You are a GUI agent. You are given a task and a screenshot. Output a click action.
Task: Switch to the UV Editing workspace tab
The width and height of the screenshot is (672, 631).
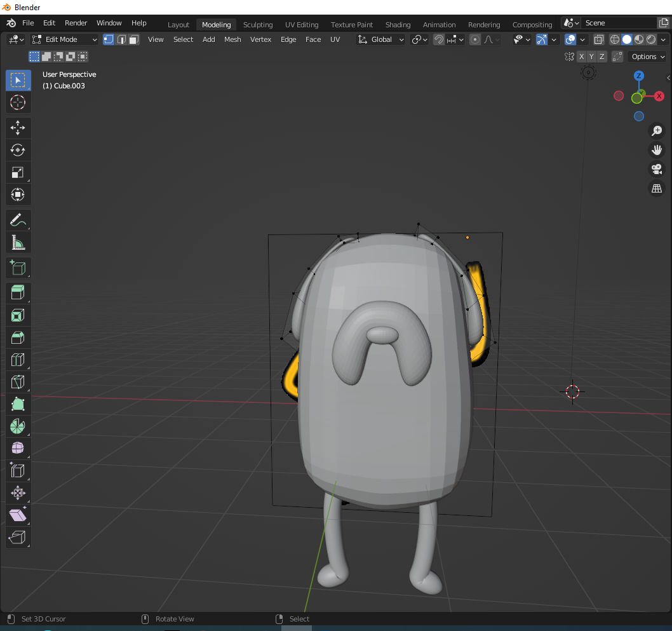[302, 25]
